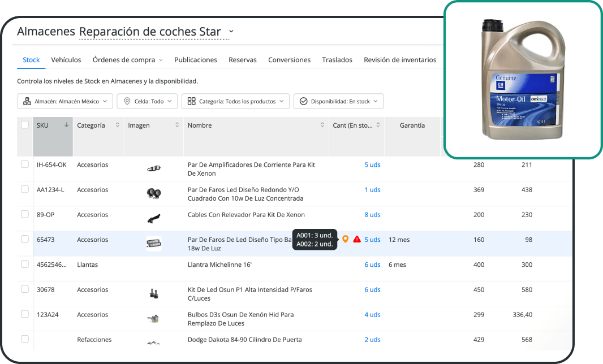Switch to the Conversiones tab
This screenshot has width=603, height=364.
(x=289, y=59)
